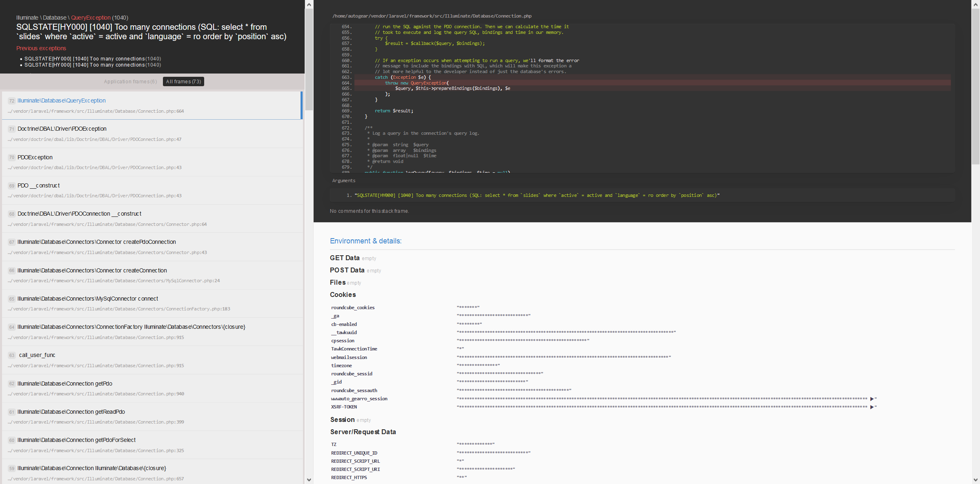The image size is (980, 484).
Task: Select frame 64 ConnectionFactory closure
Action: (151, 332)
